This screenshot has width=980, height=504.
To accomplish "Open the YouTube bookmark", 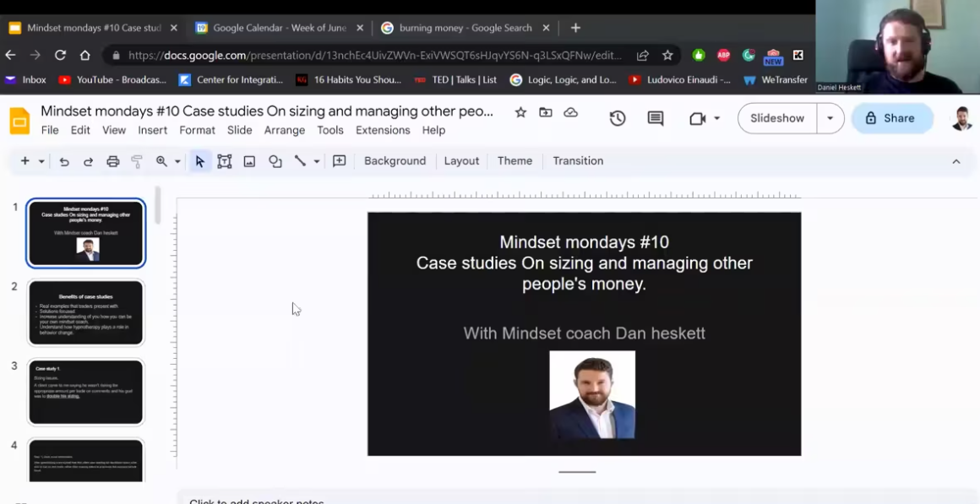I will click(x=112, y=79).
